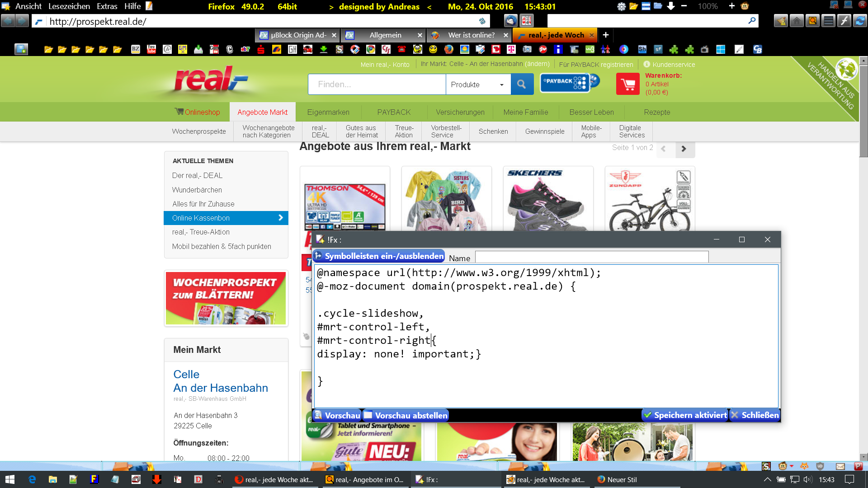Click the Name input field
Screen dimensions: 868x488
pos(591,258)
